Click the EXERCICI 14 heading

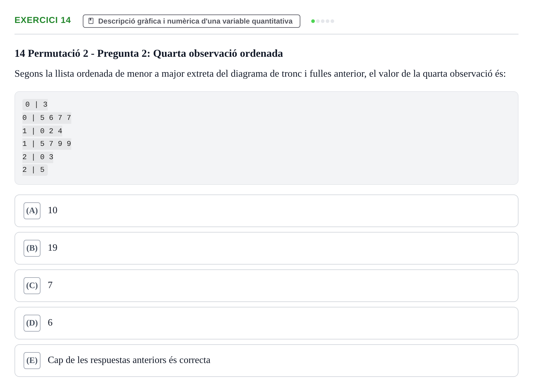[43, 20]
